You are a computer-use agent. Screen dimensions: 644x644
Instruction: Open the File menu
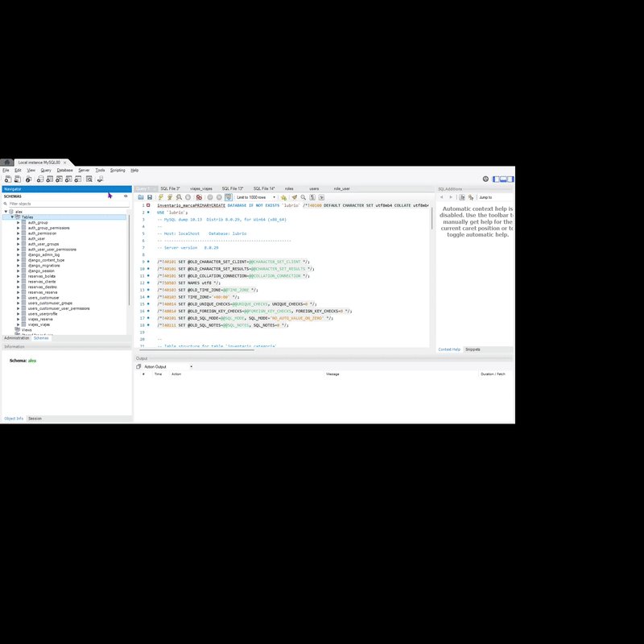pyautogui.click(x=6, y=170)
